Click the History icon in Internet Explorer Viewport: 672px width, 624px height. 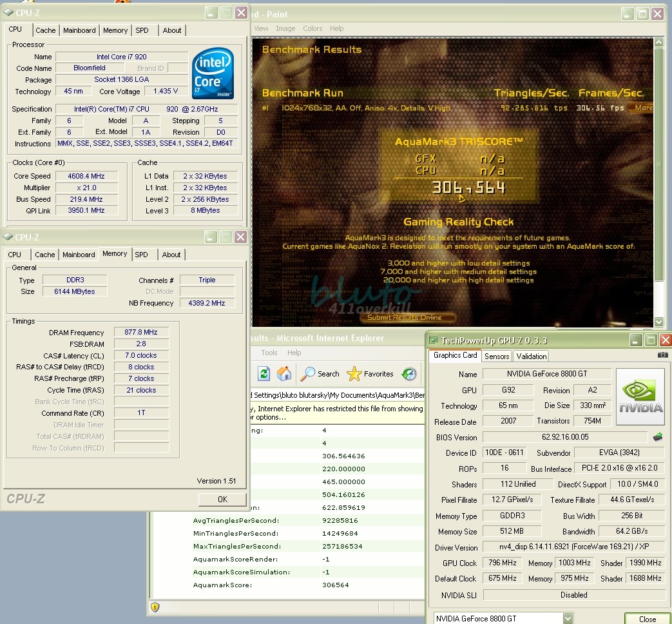point(409,374)
